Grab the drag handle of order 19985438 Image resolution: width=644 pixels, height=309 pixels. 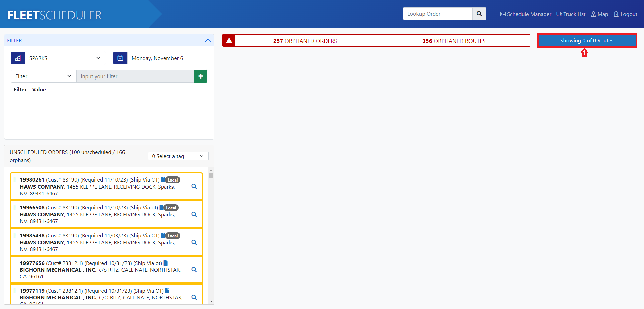tap(14, 235)
